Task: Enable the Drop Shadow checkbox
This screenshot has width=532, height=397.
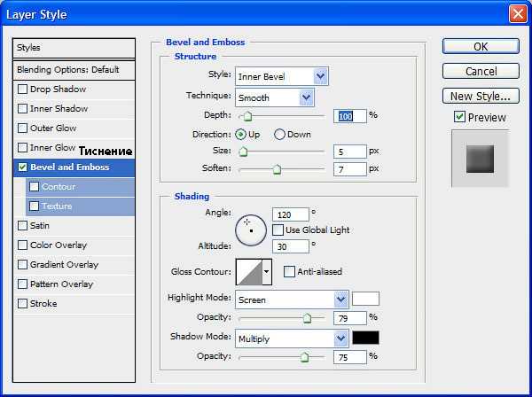Action: [x=22, y=90]
